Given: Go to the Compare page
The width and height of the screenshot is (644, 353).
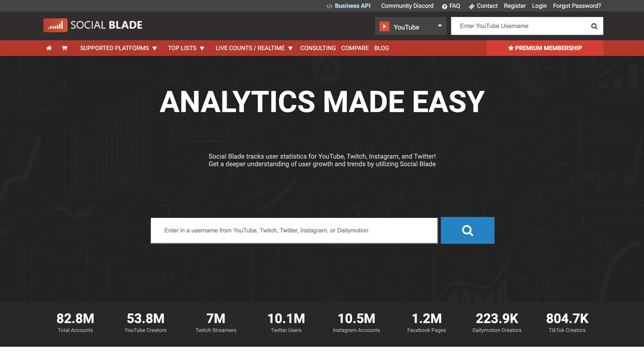Looking at the screenshot, I should pyautogui.click(x=355, y=48).
